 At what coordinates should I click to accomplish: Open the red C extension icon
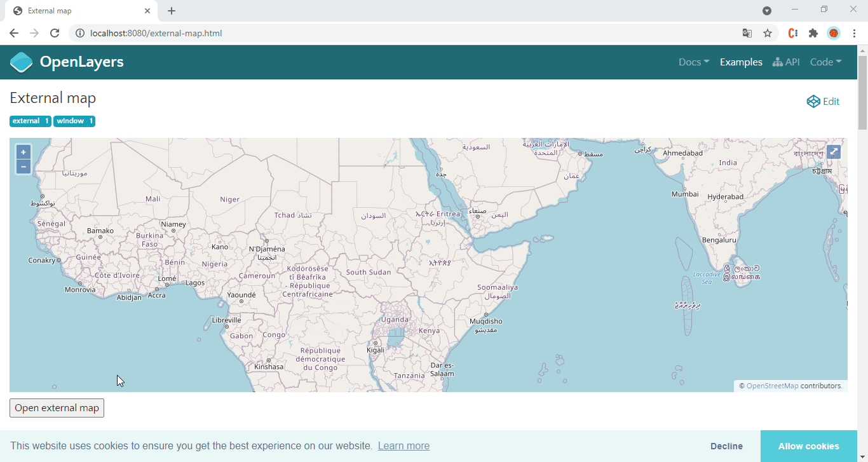pyautogui.click(x=793, y=33)
